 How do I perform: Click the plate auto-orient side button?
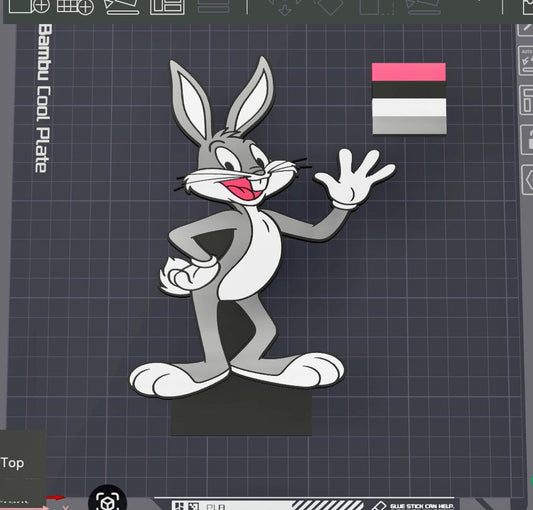pos(526,61)
